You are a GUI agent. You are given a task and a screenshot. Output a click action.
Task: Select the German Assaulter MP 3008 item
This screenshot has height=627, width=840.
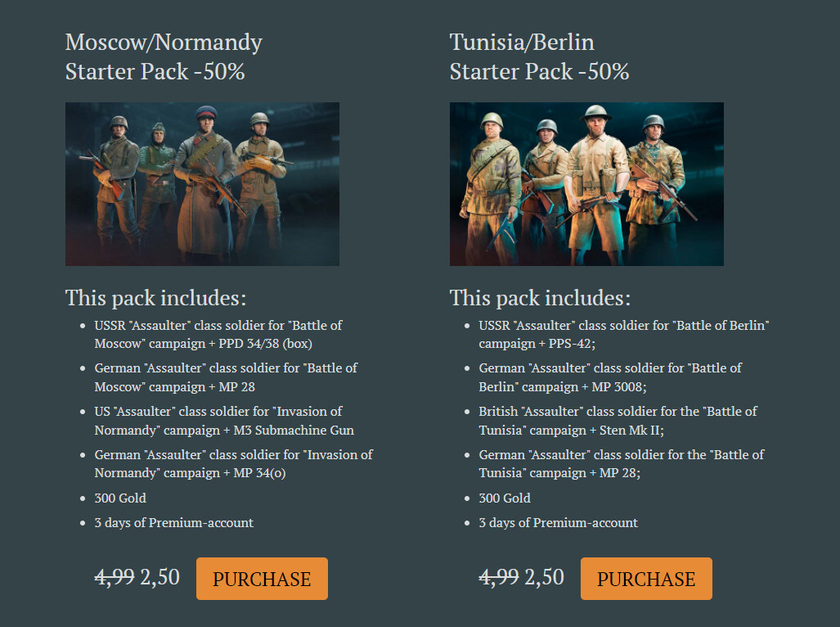tap(610, 377)
